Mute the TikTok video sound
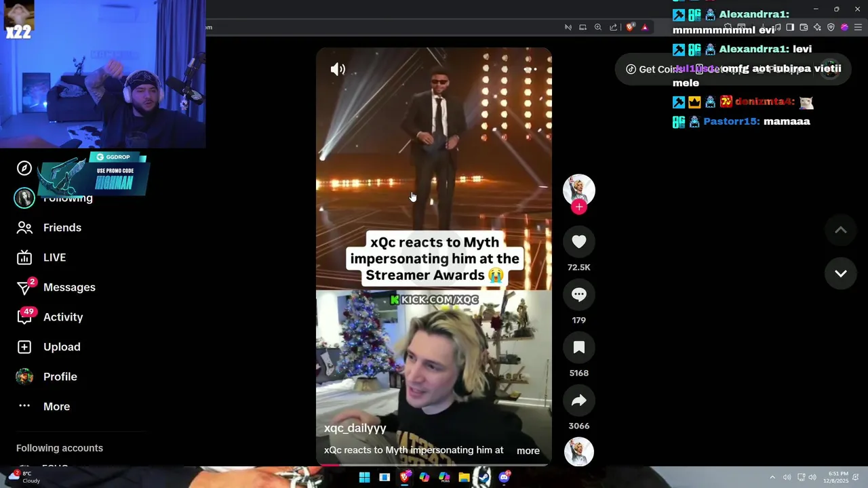Screen dimensions: 868x488 click(338, 69)
